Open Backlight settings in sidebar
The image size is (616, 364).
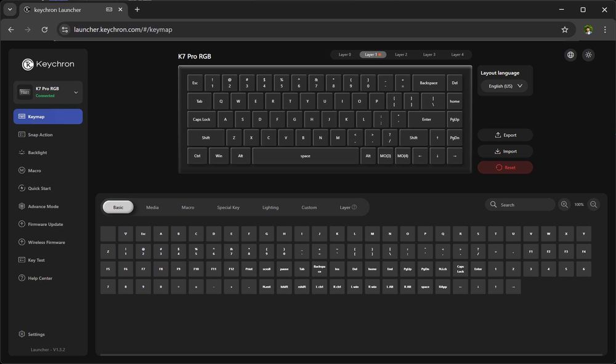click(x=48, y=152)
